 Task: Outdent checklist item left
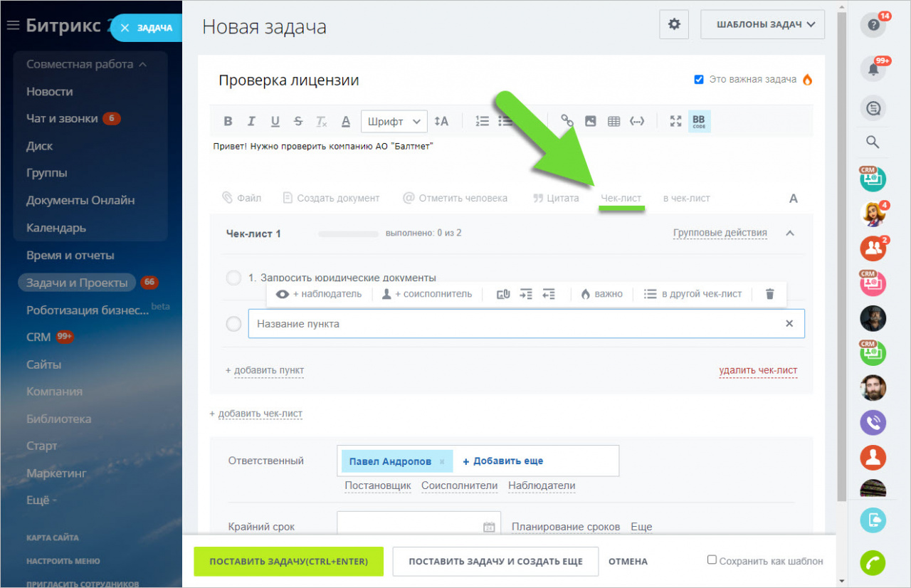[548, 294]
